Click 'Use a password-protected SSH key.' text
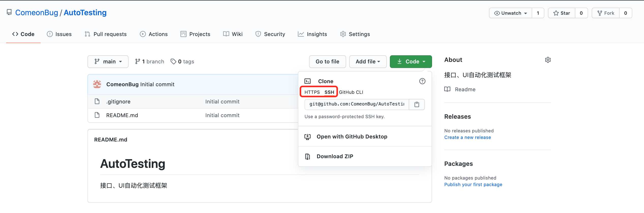Viewport: 644px width, 213px height. pyautogui.click(x=345, y=117)
